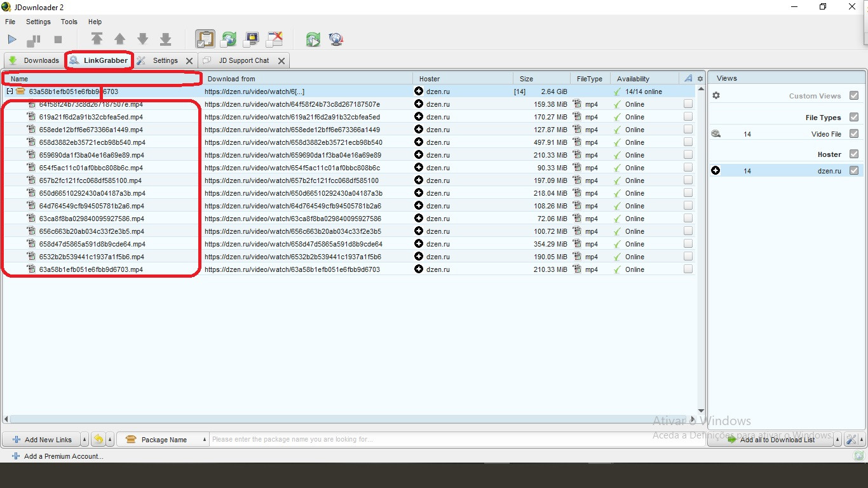Tick checkbox for 619a21f6d2a91b32cbfea5ed.mp4 row

point(688,117)
